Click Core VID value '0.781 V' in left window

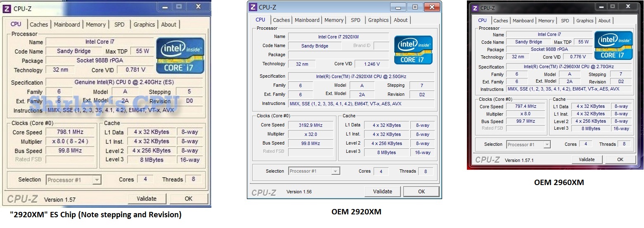click(135, 70)
